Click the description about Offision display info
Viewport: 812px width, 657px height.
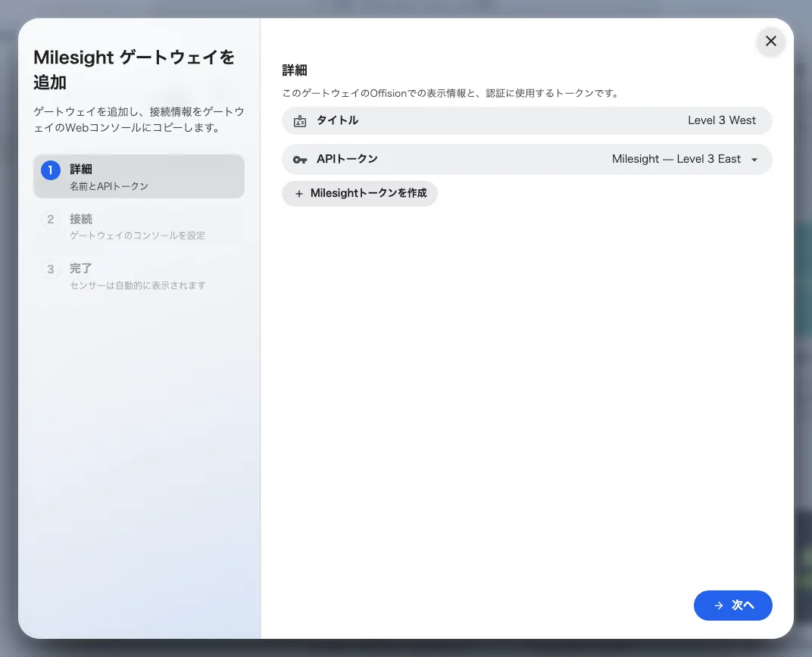[x=451, y=93]
